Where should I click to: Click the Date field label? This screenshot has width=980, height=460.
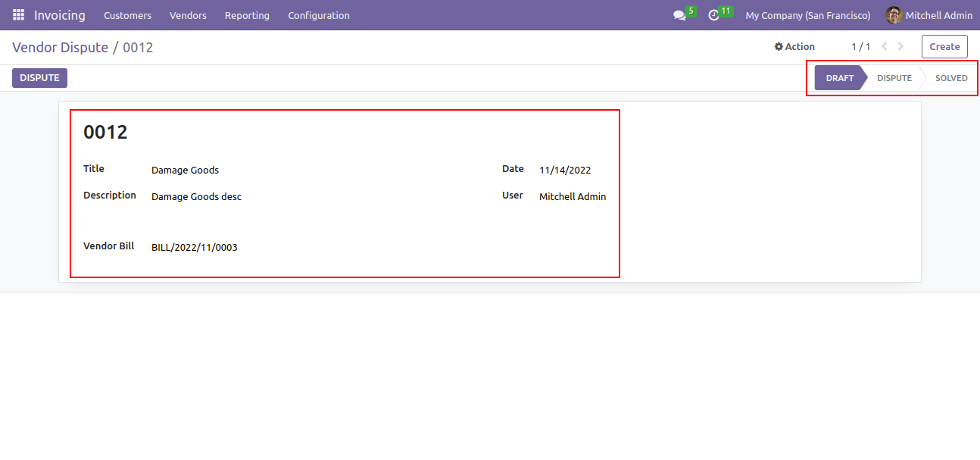click(513, 169)
